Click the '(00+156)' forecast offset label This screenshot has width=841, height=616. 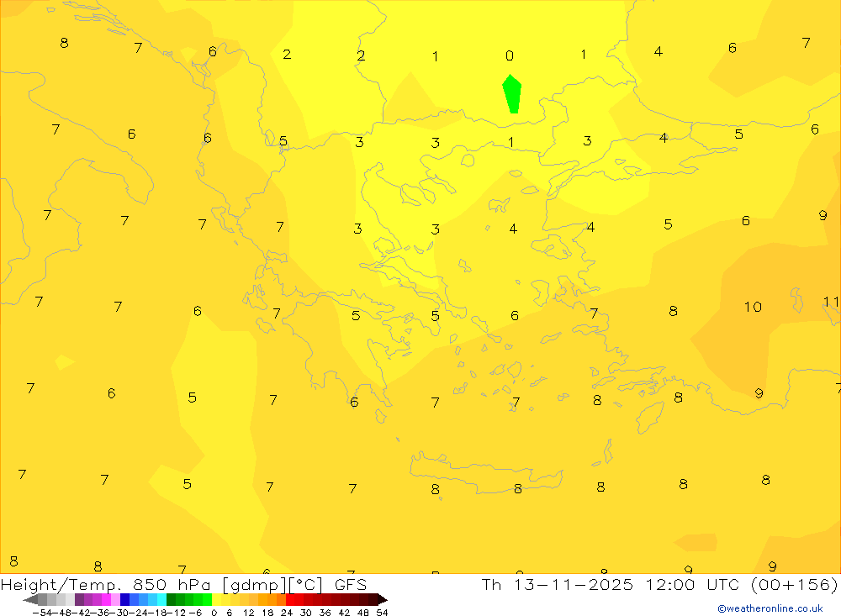tap(794, 585)
